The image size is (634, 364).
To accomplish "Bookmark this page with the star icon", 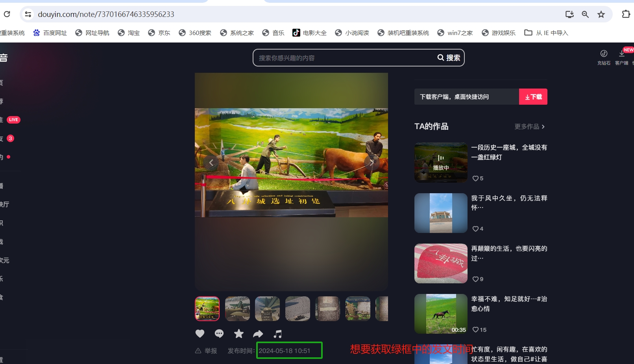I will pyautogui.click(x=601, y=14).
